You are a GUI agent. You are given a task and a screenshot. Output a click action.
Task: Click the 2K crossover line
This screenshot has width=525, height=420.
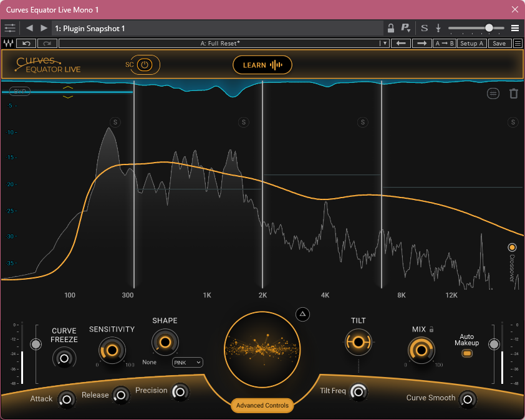[262, 184]
